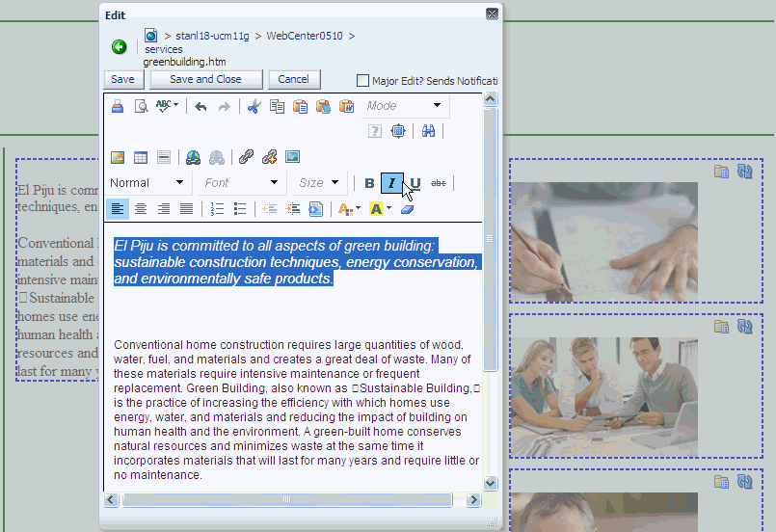
Task: Insert a numbered list
Action: coord(217,209)
